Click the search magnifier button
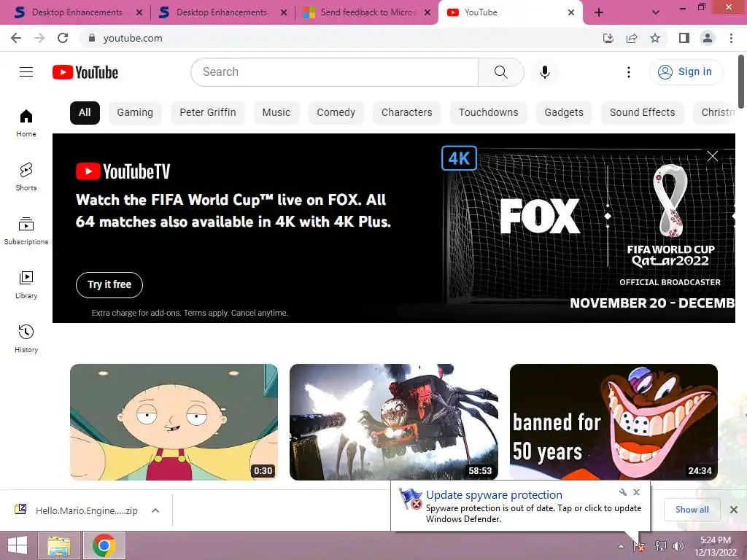The width and height of the screenshot is (747, 560). tap(500, 72)
